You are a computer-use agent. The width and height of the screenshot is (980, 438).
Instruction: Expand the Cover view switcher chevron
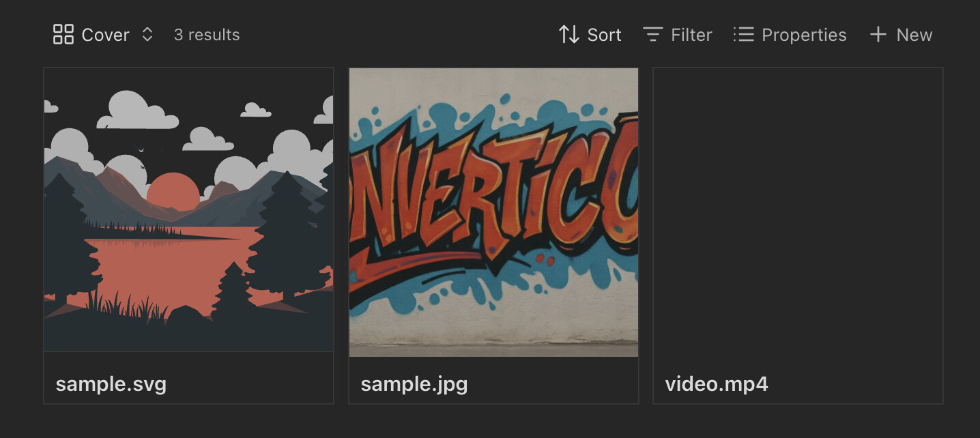(x=147, y=35)
